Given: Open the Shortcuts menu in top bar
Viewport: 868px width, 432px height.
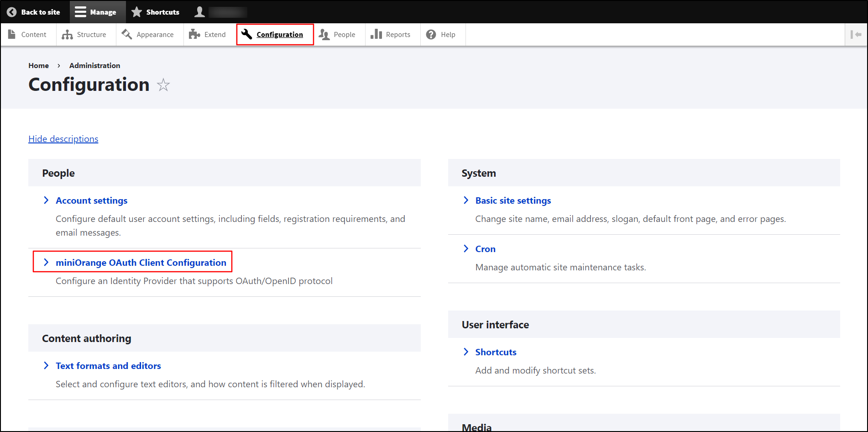Looking at the screenshot, I should point(156,12).
